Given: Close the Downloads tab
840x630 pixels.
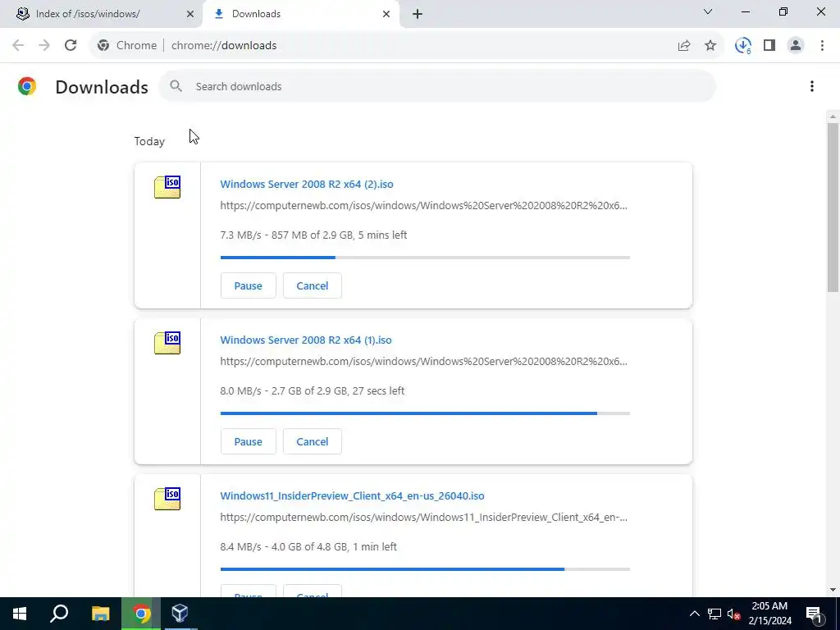Looking at the screenshot, I should (x=386, y=14).
